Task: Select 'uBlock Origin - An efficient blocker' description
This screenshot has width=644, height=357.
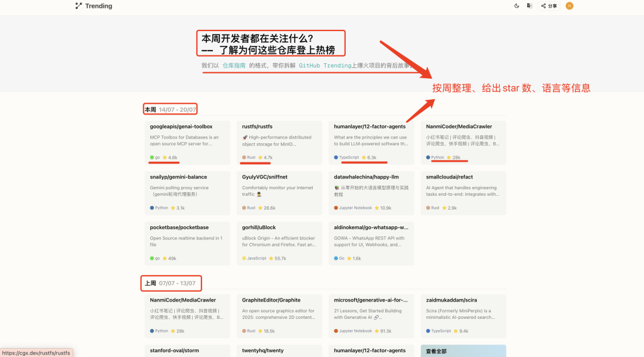Action: [278, 238]
